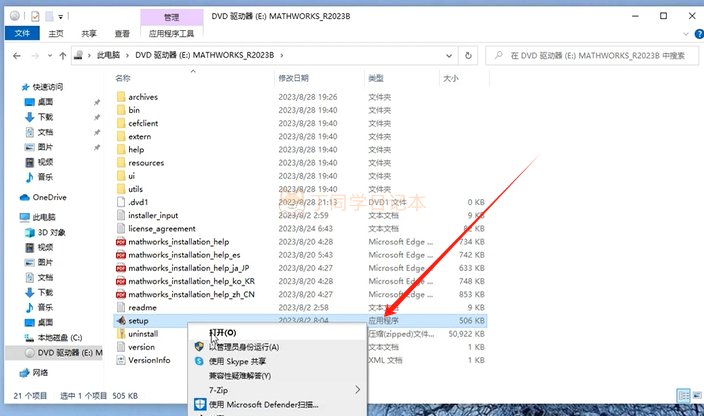Click the mathworks_installation_help_zh_CN PDF icon

tap(121, 294)
